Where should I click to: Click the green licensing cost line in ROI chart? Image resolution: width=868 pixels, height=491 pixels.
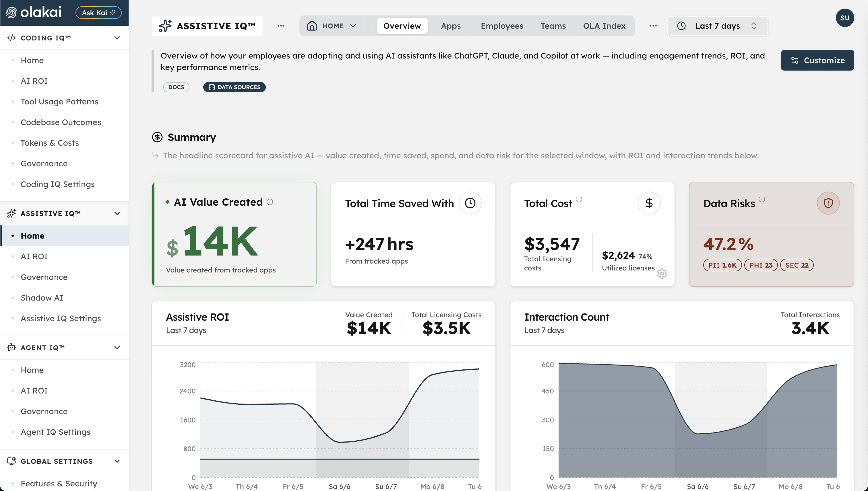(x=339, y=459)
